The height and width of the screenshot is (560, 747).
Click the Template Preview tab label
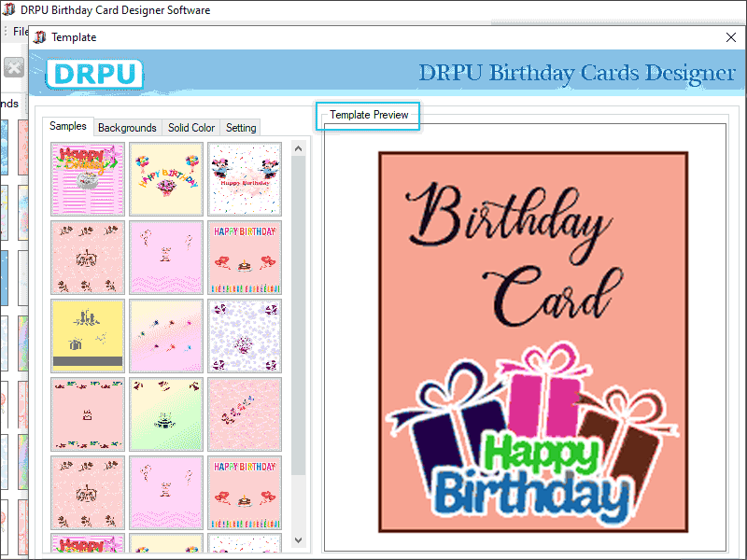(369, 116)
